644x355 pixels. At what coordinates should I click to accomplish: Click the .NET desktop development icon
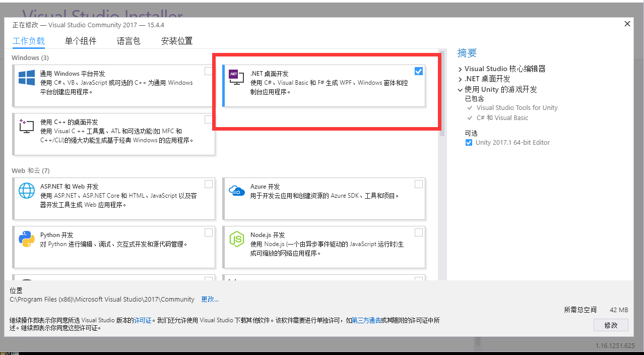(x=236, y=77)
